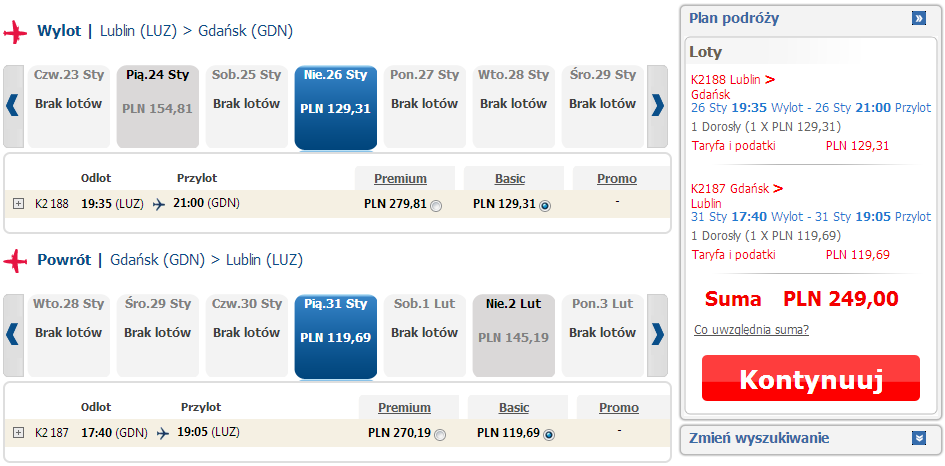This screenshot has height=466, width=945.
Task: Show earlier outbound dates with left arrow
Action: (13, 105)
